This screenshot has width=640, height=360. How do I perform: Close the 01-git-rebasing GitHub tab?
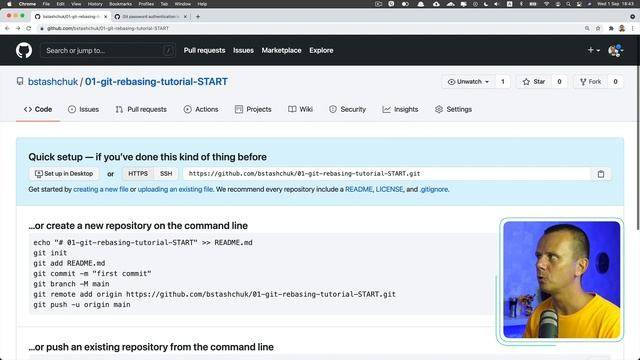pyautogui.click(x=105, y=16)
